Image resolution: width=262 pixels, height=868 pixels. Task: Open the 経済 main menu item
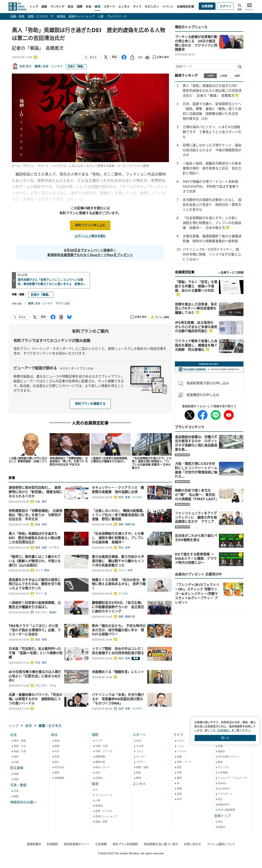97,6
